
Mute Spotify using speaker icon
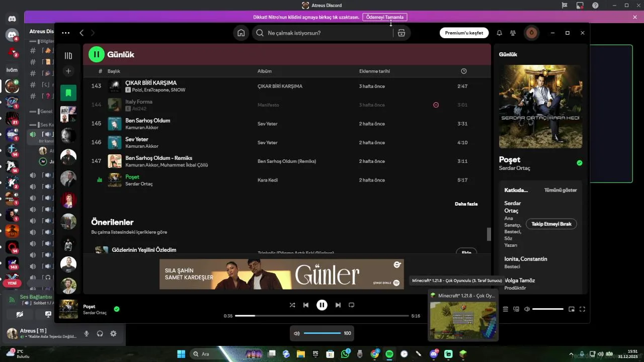point(527,309)
